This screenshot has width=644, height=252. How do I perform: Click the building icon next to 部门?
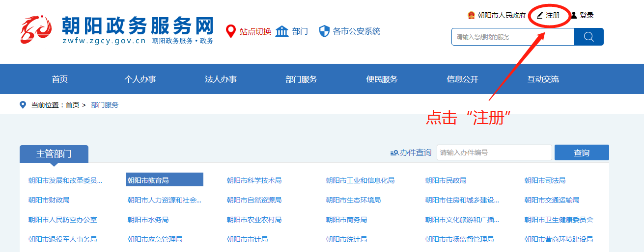point(282,31)
